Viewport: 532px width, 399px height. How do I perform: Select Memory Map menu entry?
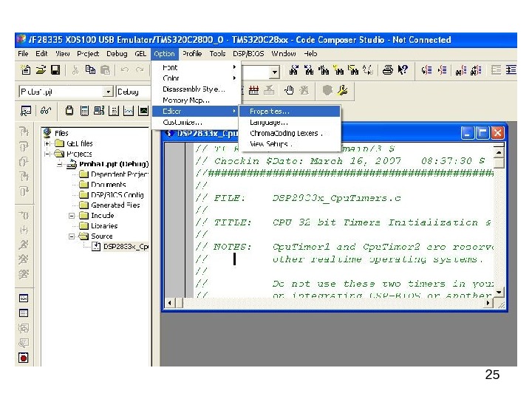point(196,100)
